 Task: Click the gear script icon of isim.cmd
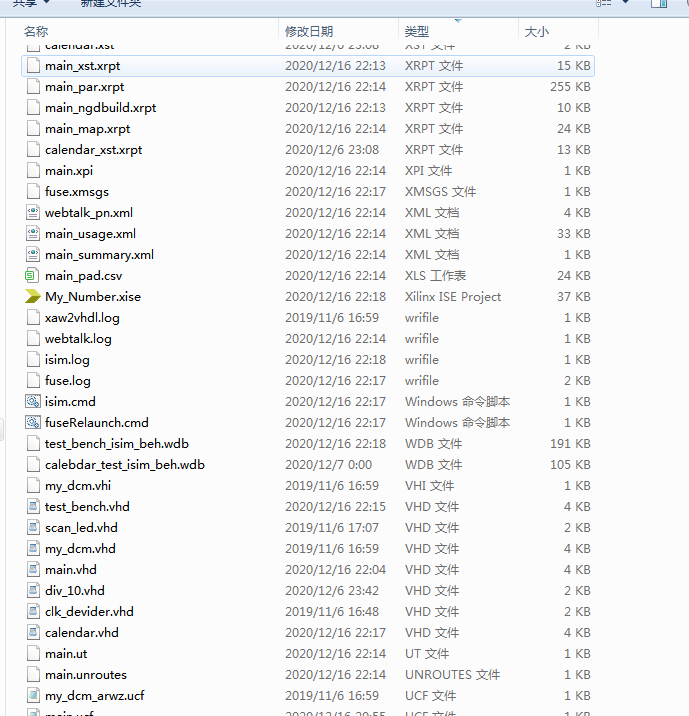[x=33, y=402]
